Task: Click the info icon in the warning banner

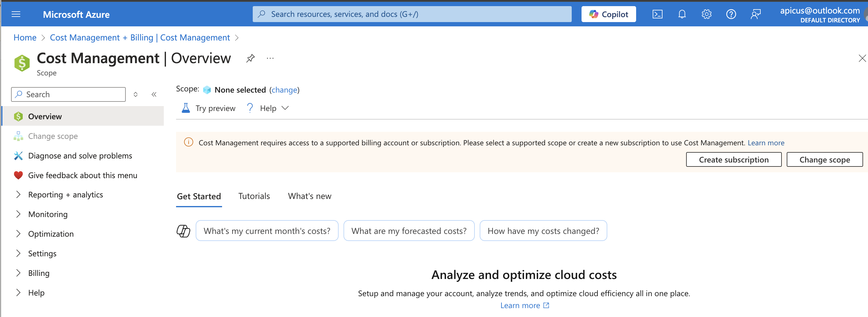Action: 189,142
